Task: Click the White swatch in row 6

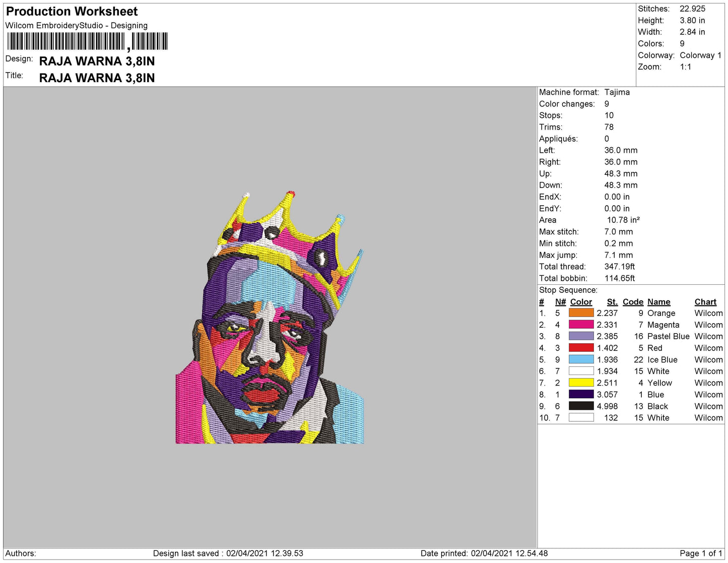Action: pos(581,371)
